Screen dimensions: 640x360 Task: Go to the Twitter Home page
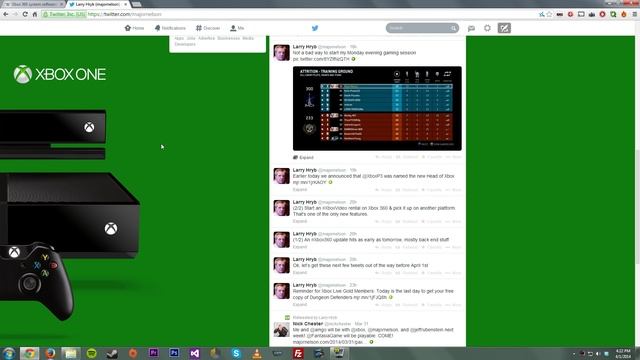(x=134, y=28)
